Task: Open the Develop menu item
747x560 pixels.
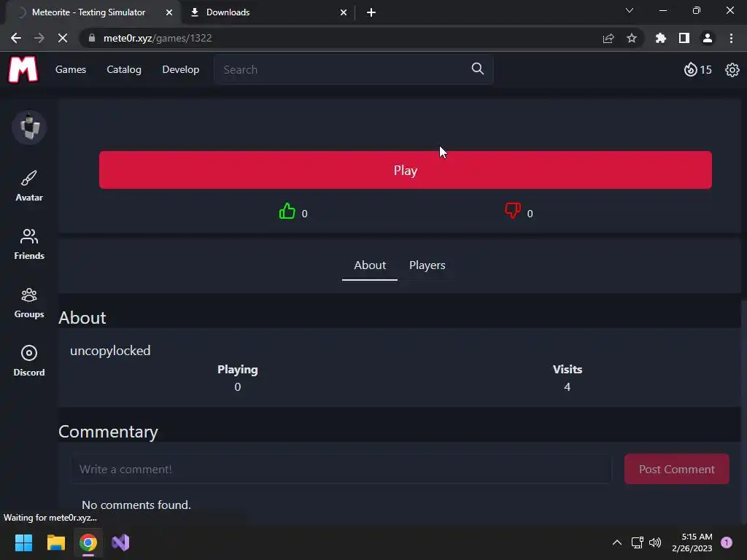Action: click(181, 69)
